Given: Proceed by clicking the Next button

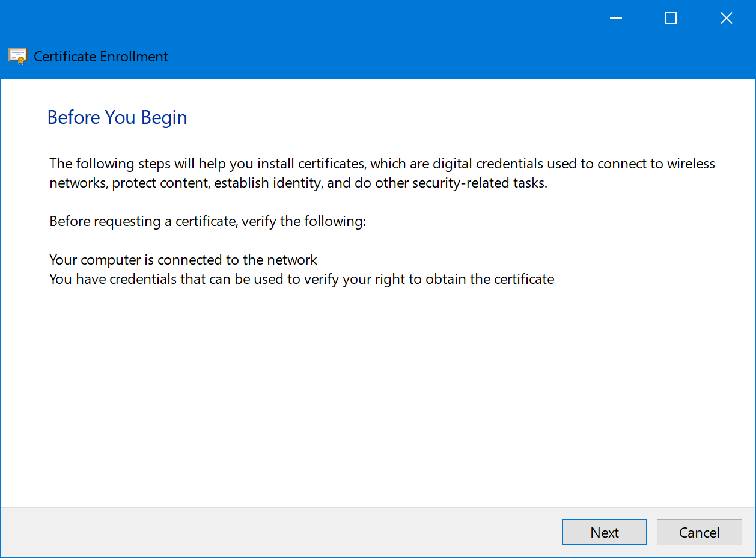Looking at the screenshot, I should (x=604, y=532).
